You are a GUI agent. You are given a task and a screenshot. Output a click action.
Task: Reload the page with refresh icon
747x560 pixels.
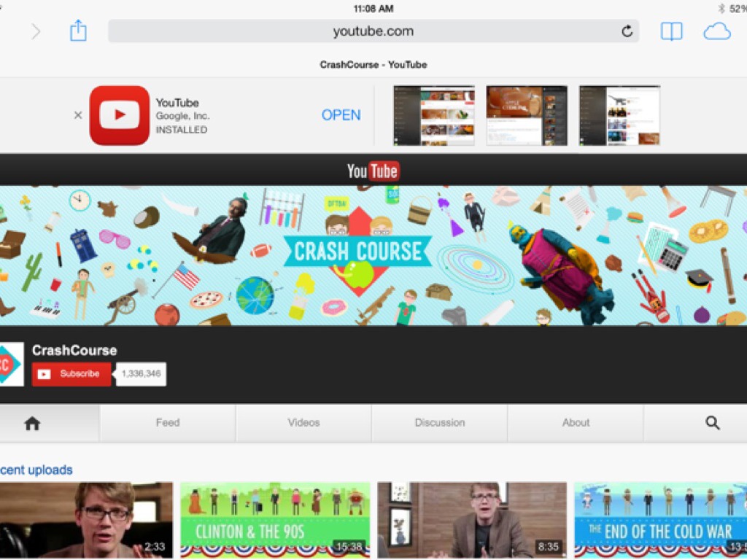[627, 31]
